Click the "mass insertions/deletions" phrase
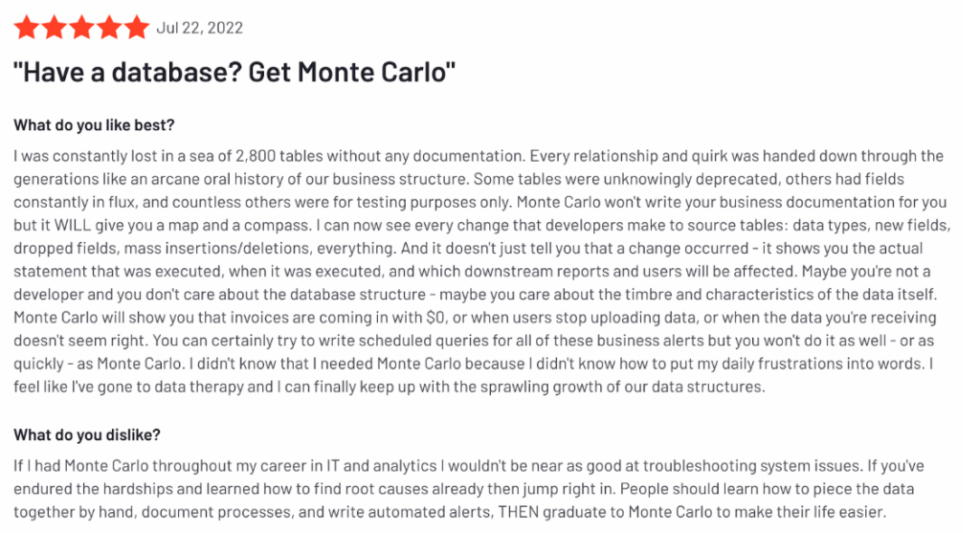Screen dimensions: 980x533 pyautogui.click(x=217, y=249)
